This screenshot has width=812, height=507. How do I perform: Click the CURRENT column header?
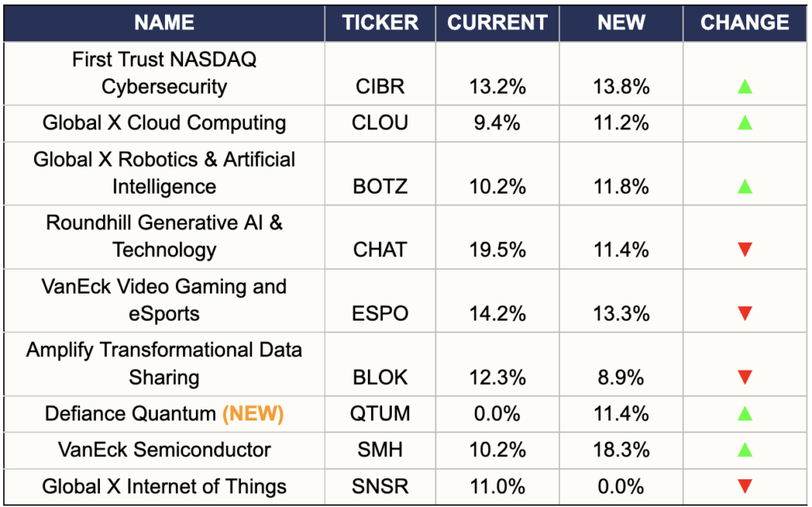(x=497, y=23)
